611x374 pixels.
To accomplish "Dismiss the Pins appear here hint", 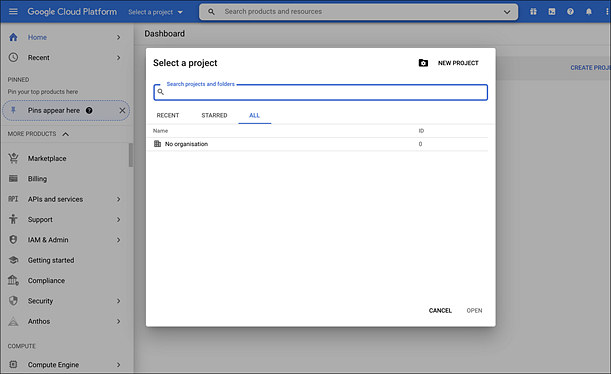I will point(122,111).
